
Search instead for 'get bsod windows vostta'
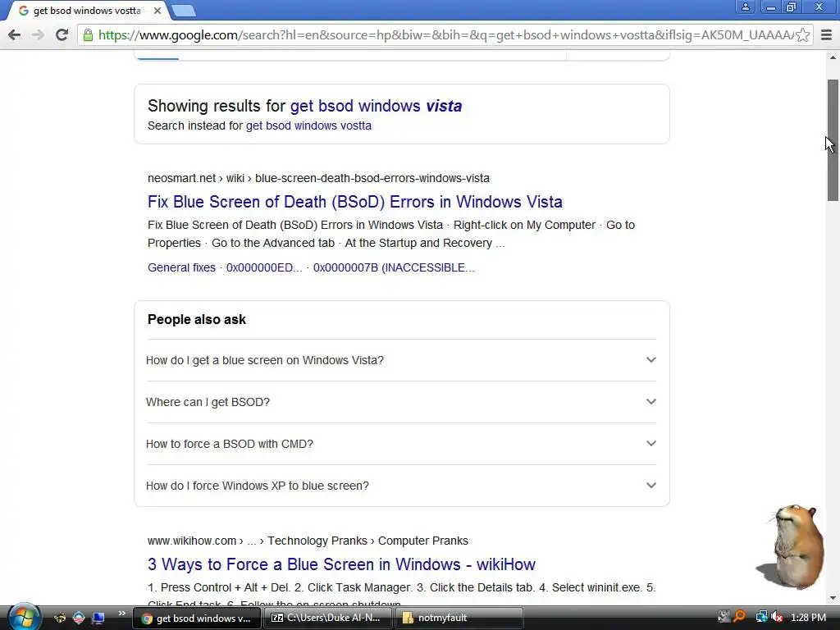pyautogui.click(x=308, y=126)
